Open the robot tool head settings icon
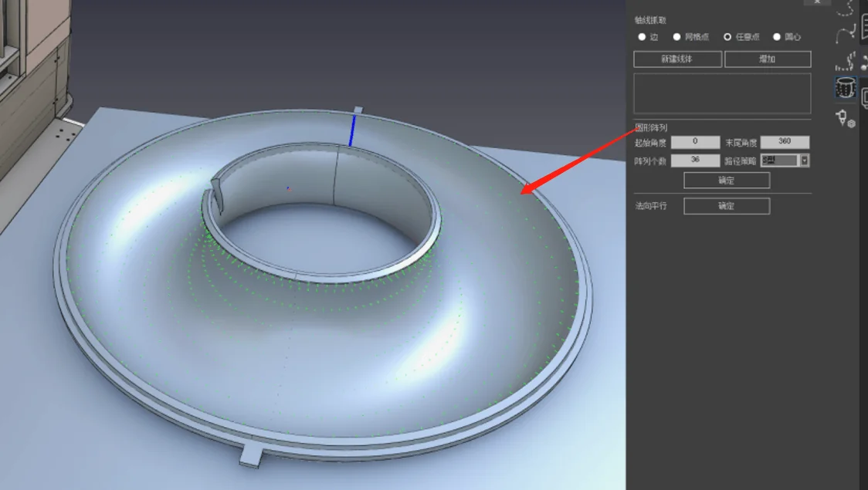 pyautogui.click(x=846, y=118)
